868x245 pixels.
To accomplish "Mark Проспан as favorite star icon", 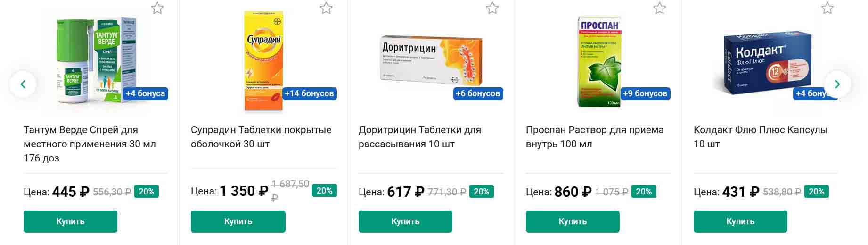I will pos(660,8).
